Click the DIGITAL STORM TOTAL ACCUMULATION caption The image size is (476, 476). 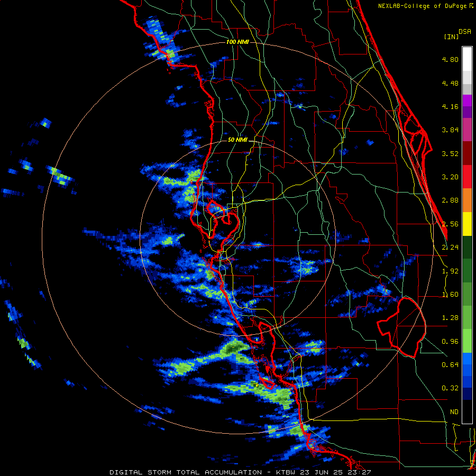coord(186,472)
